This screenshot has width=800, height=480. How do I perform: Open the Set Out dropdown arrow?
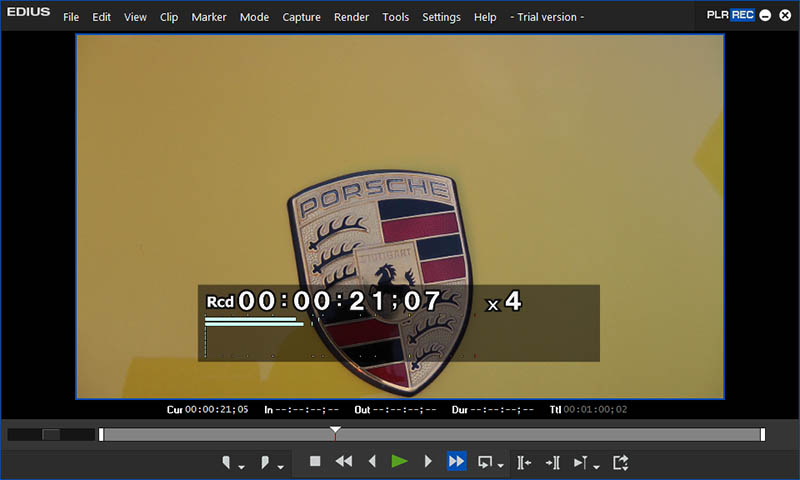281,466
